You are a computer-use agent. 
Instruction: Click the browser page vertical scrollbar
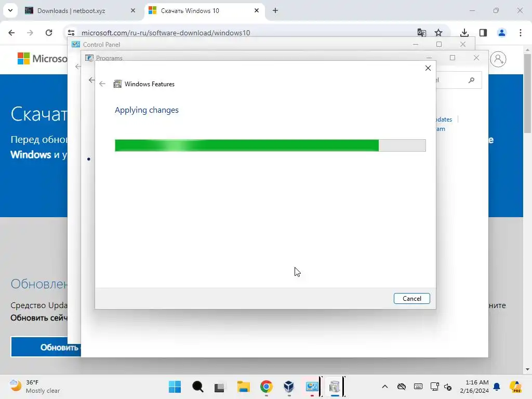pos(527,94)
